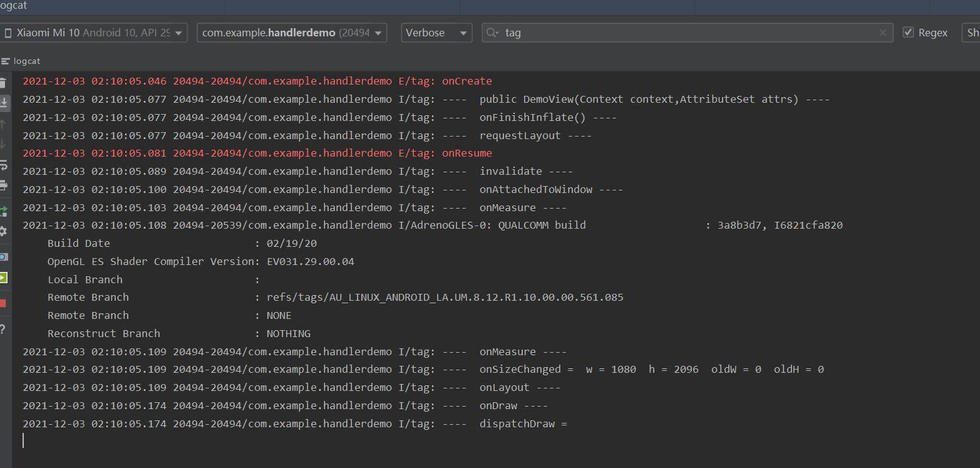Click the logcat header lines icon
Screen dimensions: 980x468
[x=6, y=61]
